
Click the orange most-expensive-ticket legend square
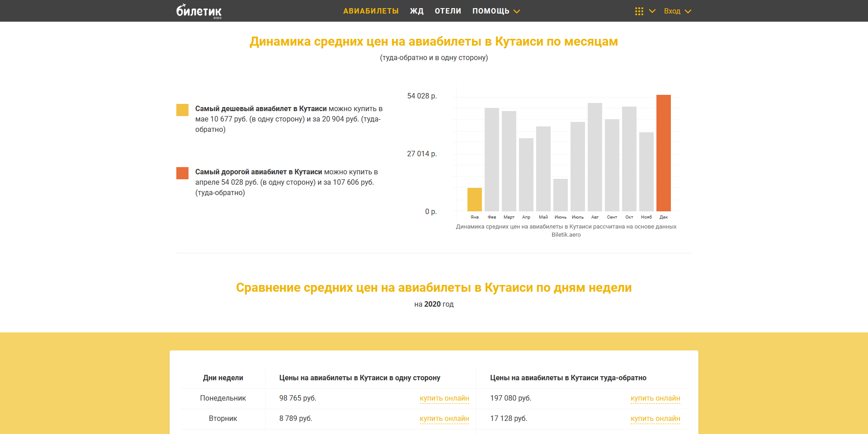[x=182, y=173]
